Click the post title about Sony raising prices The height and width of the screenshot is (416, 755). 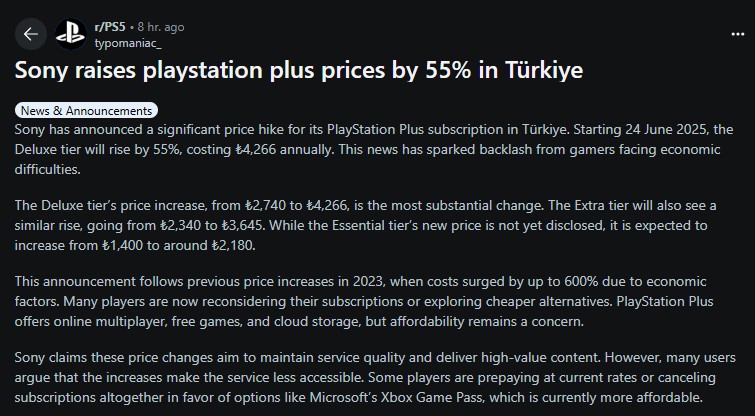(299, 70)
